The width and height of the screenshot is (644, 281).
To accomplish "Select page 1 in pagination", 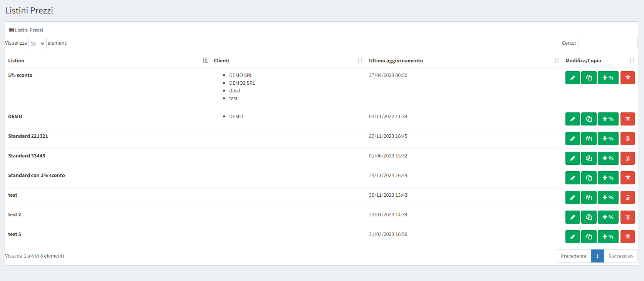I will coord(597,256).
